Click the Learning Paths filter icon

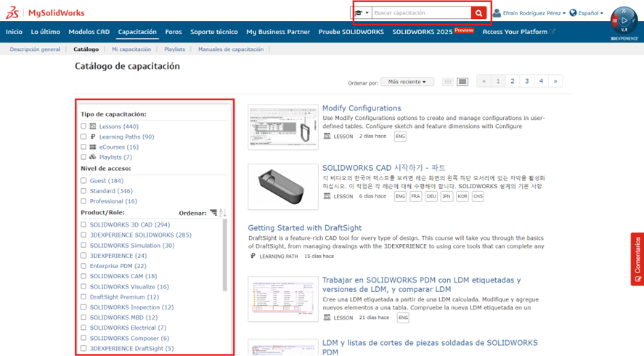(93, 137)
